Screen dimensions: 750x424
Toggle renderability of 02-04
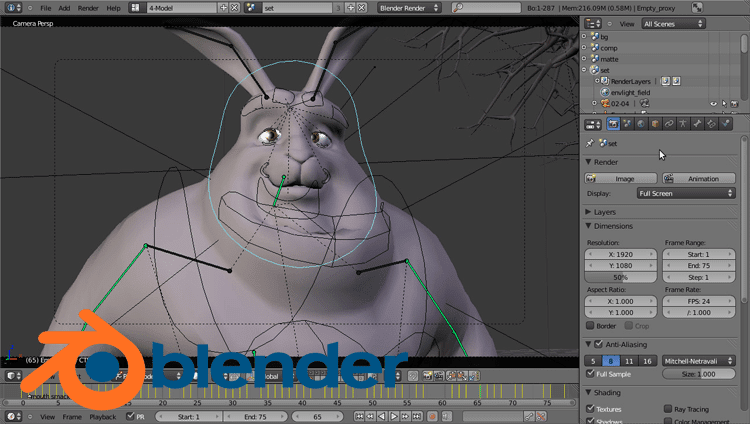point(734,103)
